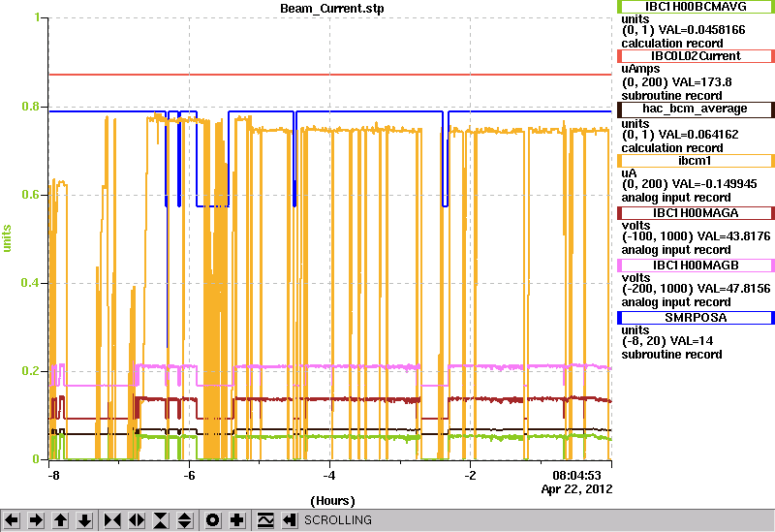The width and height of the screenshot is (775, 532).
Task: Click the SCROLLING status label
Action: coord(337,520)
